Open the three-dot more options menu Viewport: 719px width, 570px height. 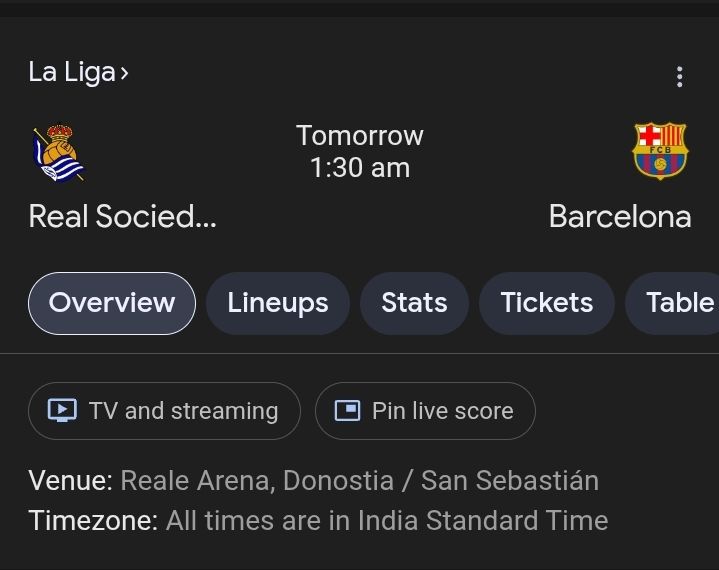[x=680, y=76]
